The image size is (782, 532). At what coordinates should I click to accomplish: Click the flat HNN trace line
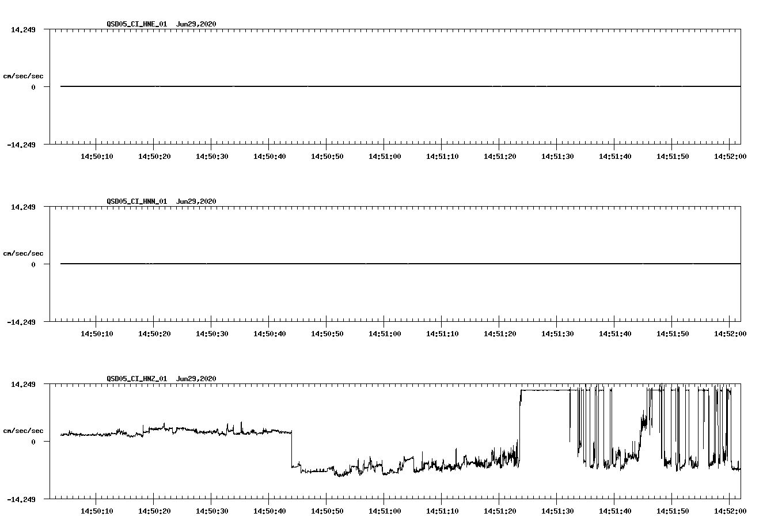pyautogui.click(x=400, y=264)
